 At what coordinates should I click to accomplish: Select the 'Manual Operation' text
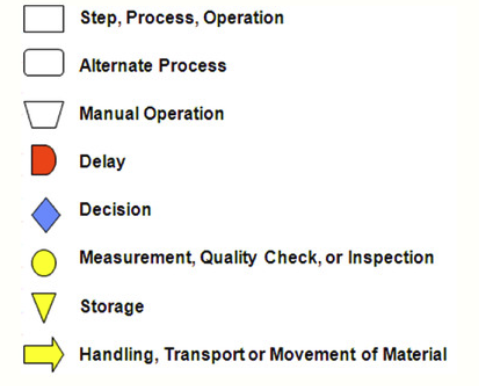pyautogui.click(x=152, y=114)
